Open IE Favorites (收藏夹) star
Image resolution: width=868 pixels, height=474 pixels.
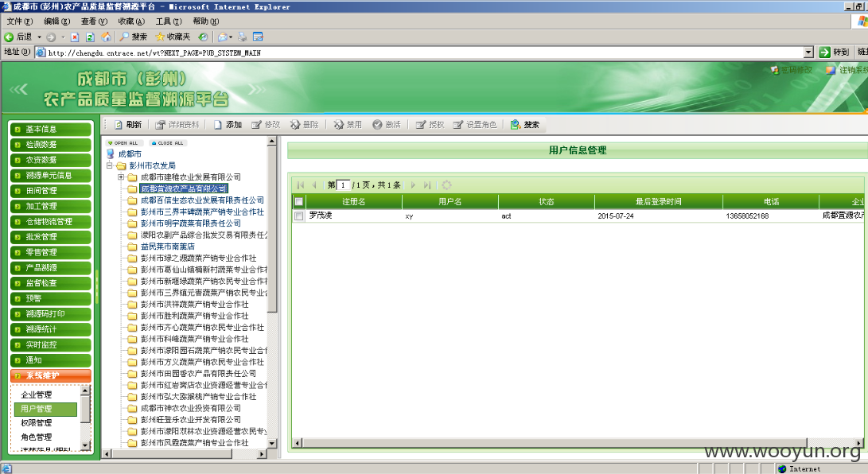click(173, 37)
